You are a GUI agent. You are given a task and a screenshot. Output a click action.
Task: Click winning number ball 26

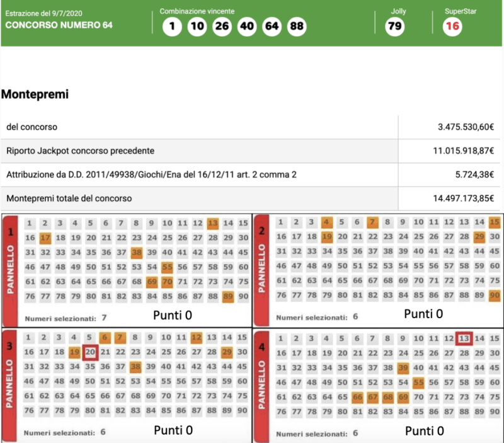(222, 27)
